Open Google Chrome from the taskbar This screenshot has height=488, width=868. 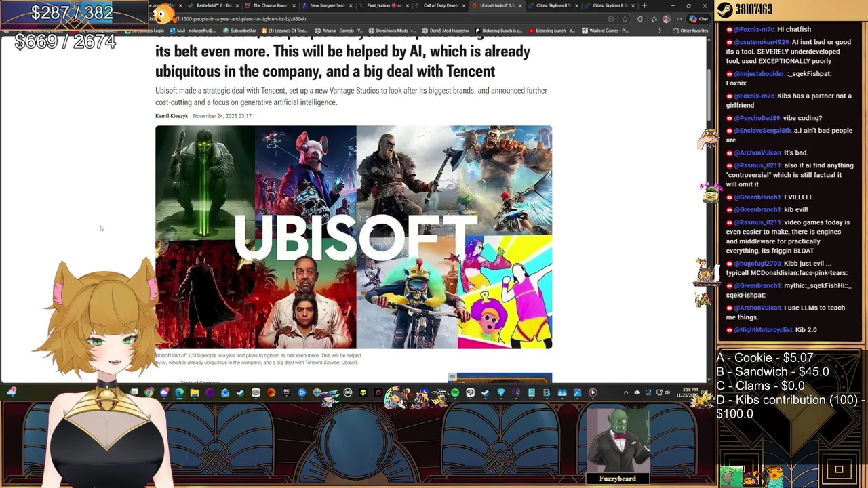(x=149, y=392)
